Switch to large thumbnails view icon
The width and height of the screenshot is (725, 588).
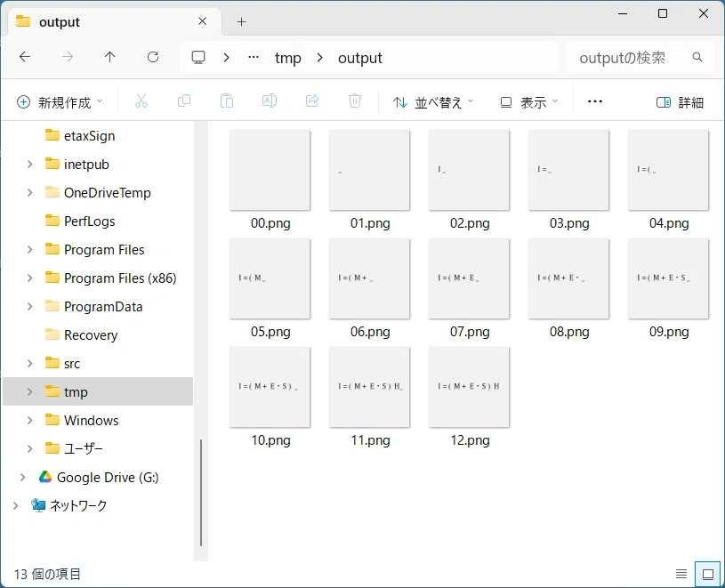(708, 574)
